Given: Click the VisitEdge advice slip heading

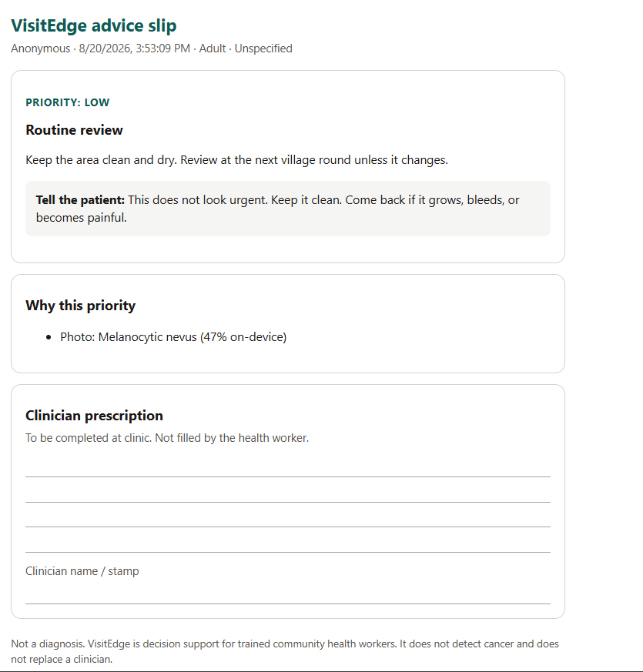Looking at the screenshot, I should [93, 25].
